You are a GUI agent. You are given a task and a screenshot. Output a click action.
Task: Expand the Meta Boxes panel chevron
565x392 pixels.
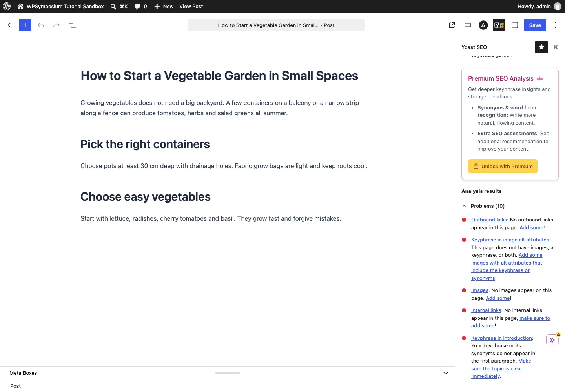point(446,373)
